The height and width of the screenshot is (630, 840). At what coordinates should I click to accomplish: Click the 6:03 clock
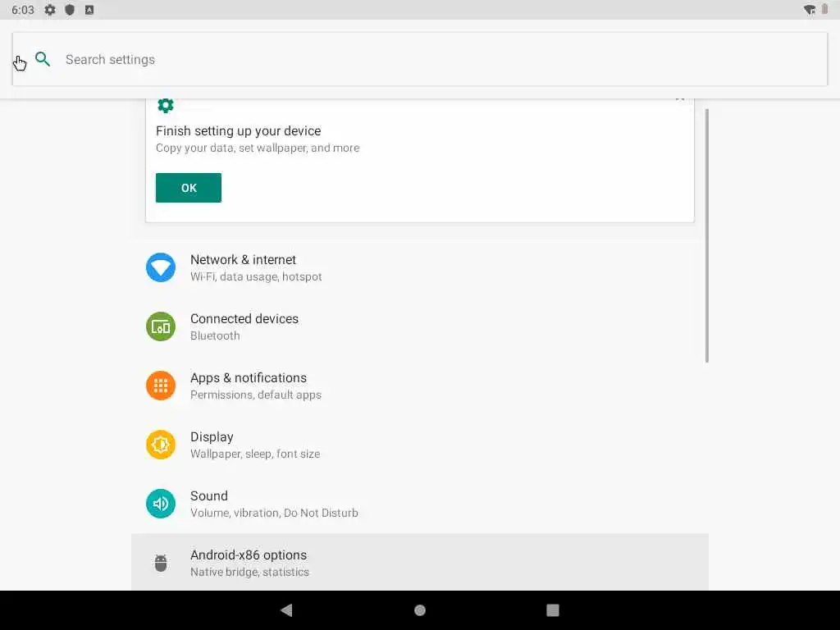(23, 10)
